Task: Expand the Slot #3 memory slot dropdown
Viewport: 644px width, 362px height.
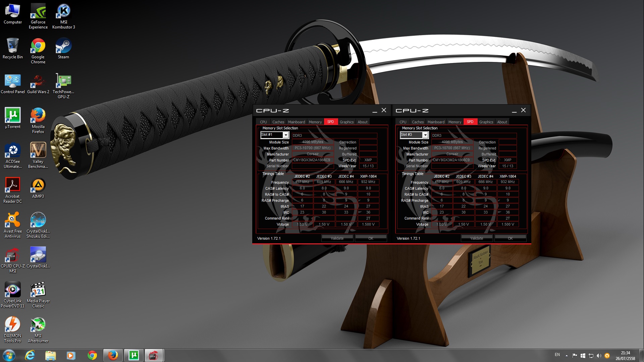Action: tap(425, 135)
